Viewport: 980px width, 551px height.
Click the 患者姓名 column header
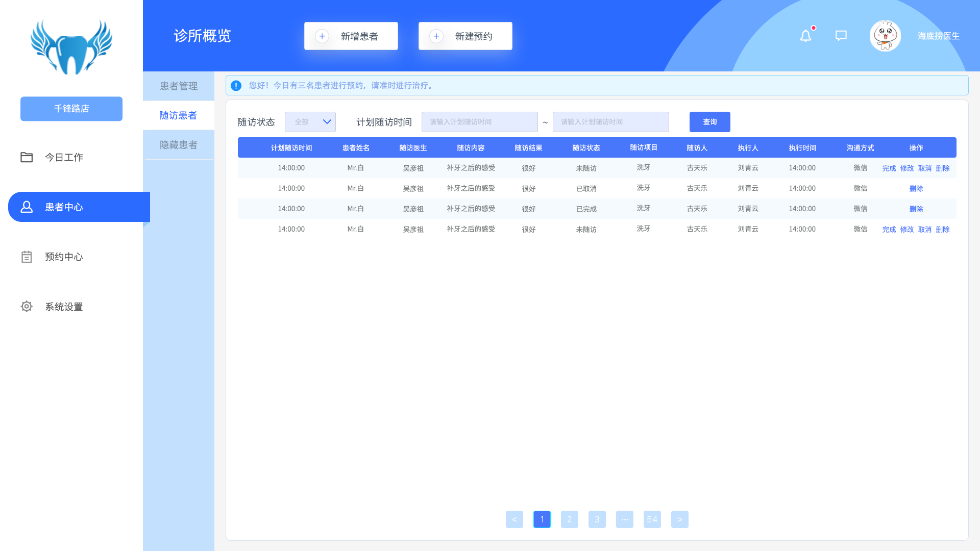click(356, 148)
